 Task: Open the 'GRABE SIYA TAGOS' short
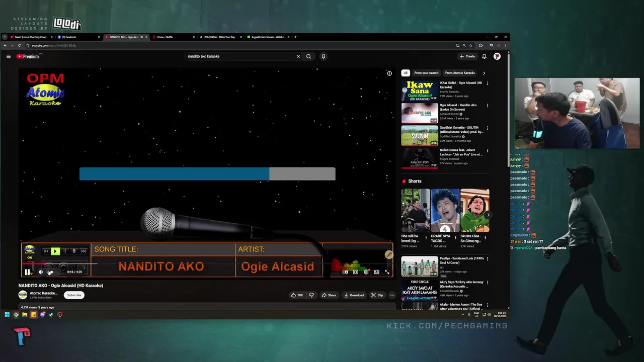[x=445, y=211]
